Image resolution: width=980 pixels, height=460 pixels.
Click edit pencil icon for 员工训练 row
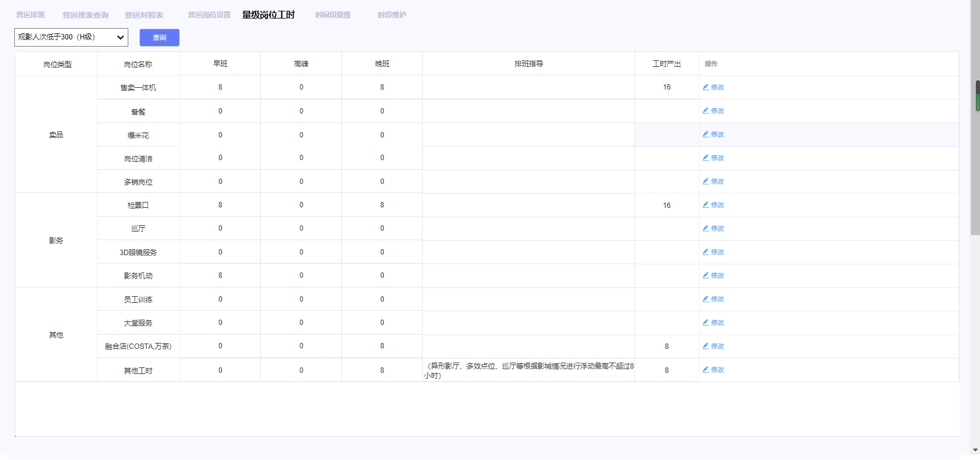(x=706, y=299)
